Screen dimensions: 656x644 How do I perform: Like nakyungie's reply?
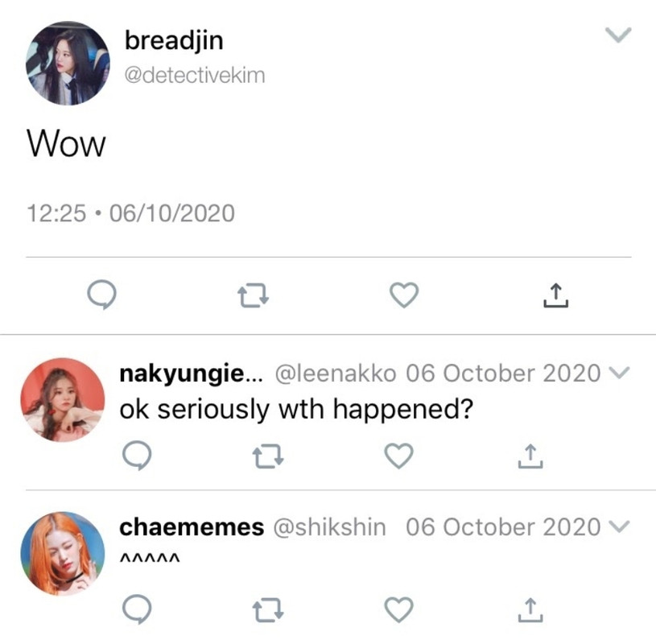(398, 456)
